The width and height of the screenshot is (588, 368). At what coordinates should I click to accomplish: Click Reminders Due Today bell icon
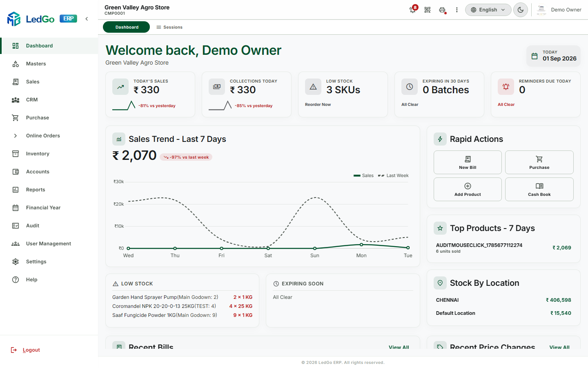pyautogui.click(x=506, y=87)
